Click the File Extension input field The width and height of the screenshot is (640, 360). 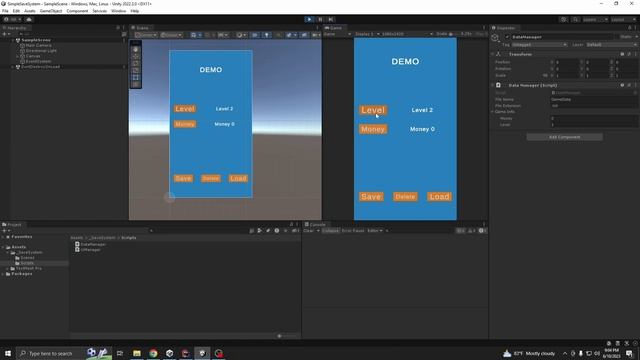coord(593,106)
